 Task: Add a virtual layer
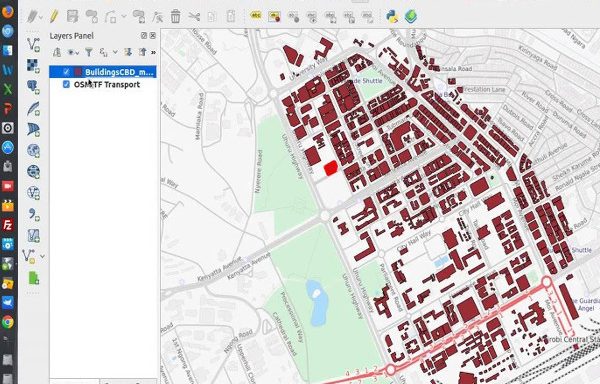click(33, 235)
